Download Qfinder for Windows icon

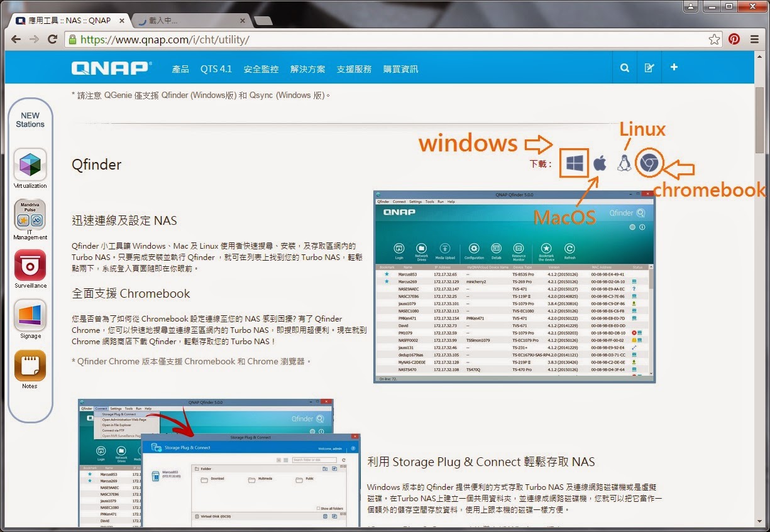click(x=574, y=163)
